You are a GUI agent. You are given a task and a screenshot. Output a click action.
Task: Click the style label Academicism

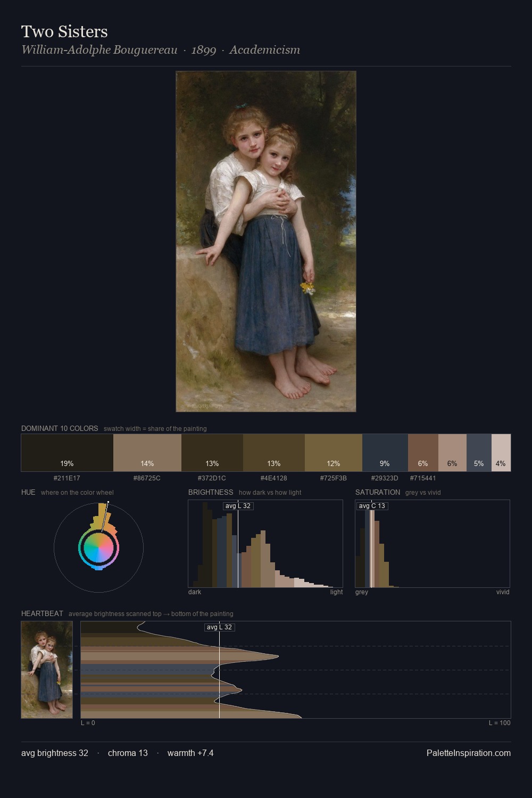tap(265, 50)
